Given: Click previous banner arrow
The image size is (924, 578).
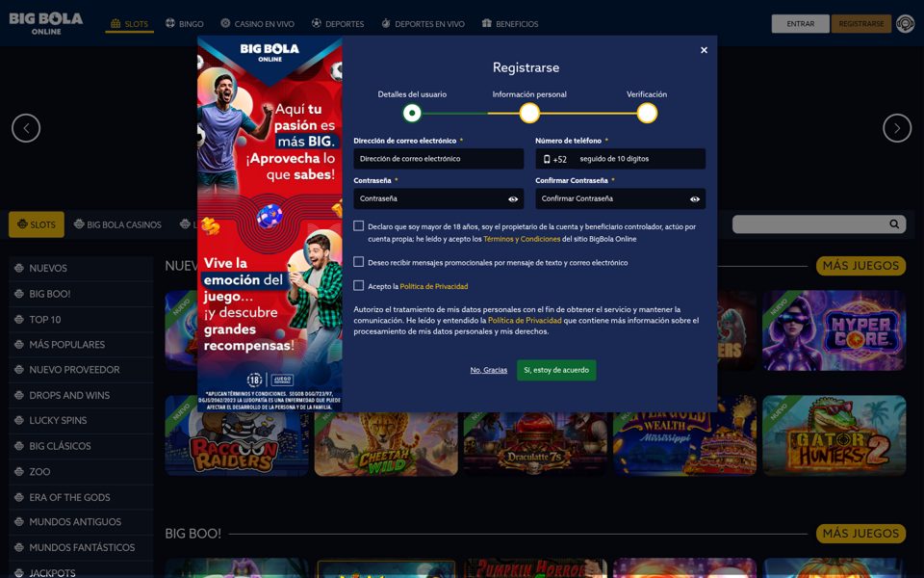Looking at the screenshot, I should tap(26, 128).
